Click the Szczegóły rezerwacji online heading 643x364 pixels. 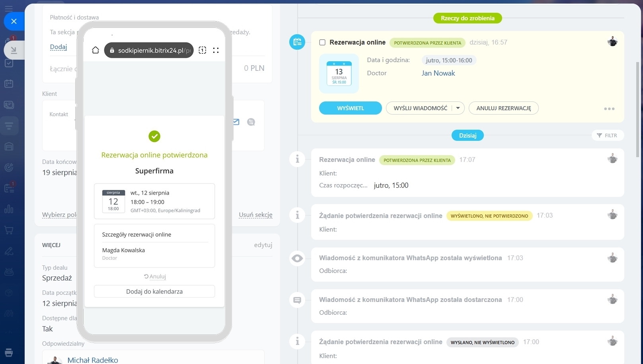click(136, 235)
